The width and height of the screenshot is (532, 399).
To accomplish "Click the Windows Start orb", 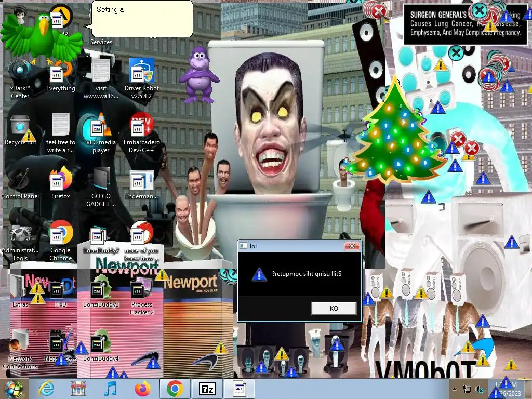I will tap(14, 389).
